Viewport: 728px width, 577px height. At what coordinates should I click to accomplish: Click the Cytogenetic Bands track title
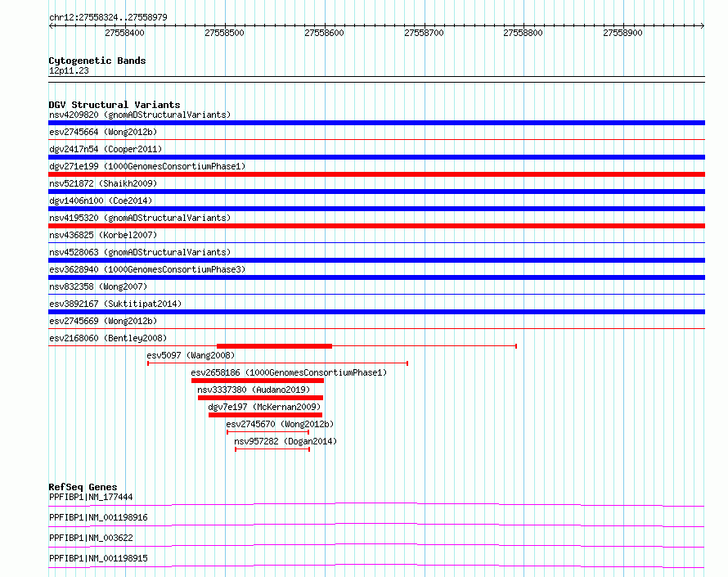click(x=97, y=61)
